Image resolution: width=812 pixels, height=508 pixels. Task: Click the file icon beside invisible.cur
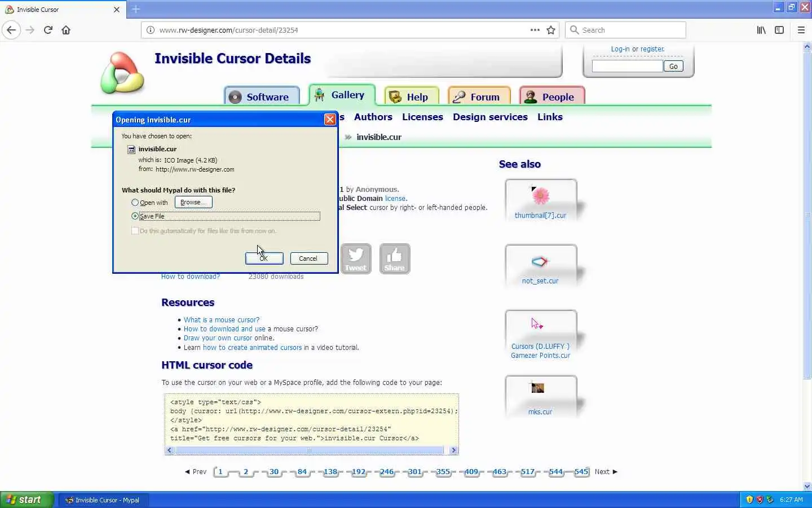coord(131,149)
